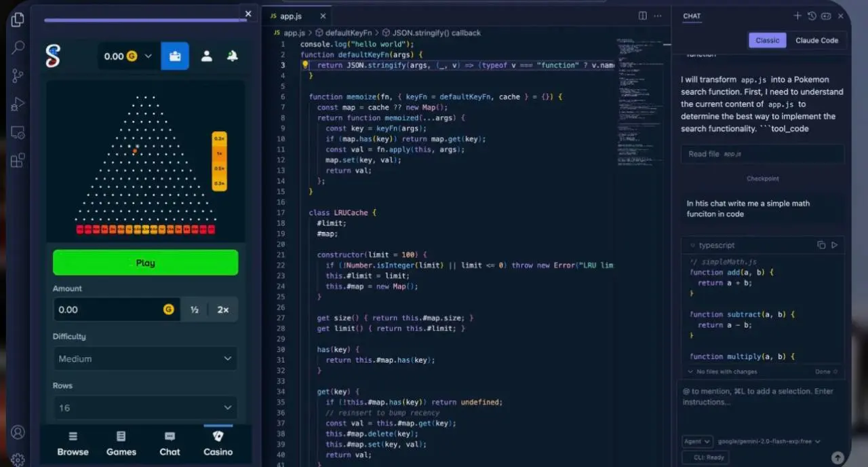Click the Checkpoint marker in chat

pyautogui.click(x=763, y=179)
